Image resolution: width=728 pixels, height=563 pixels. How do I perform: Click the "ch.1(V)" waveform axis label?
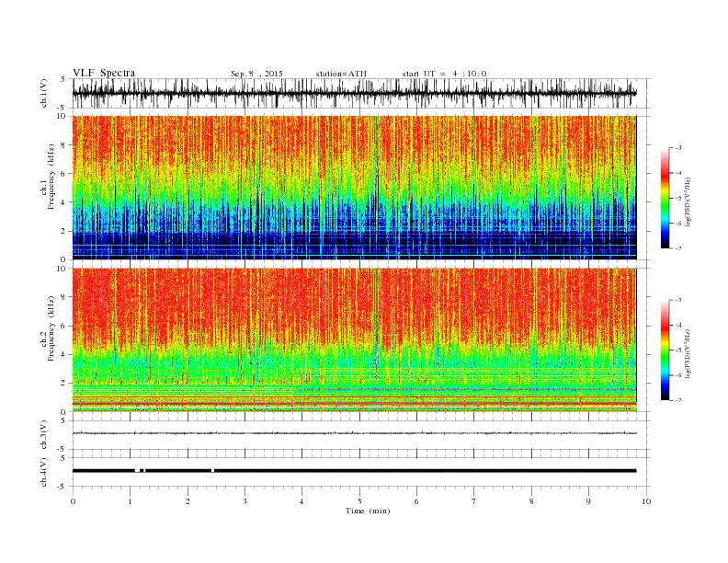click(44, 93)
